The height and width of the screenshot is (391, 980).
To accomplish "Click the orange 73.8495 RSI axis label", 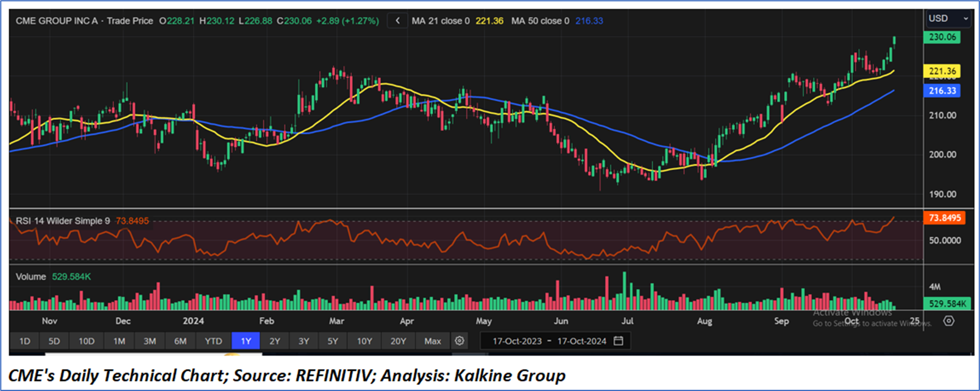I will pos(945,217).
